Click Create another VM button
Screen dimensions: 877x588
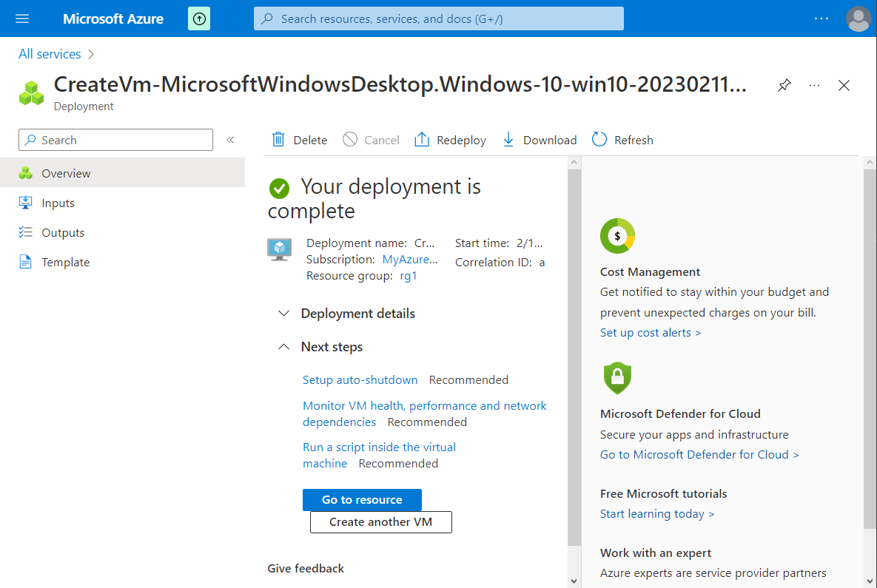(x=381, y=522)
